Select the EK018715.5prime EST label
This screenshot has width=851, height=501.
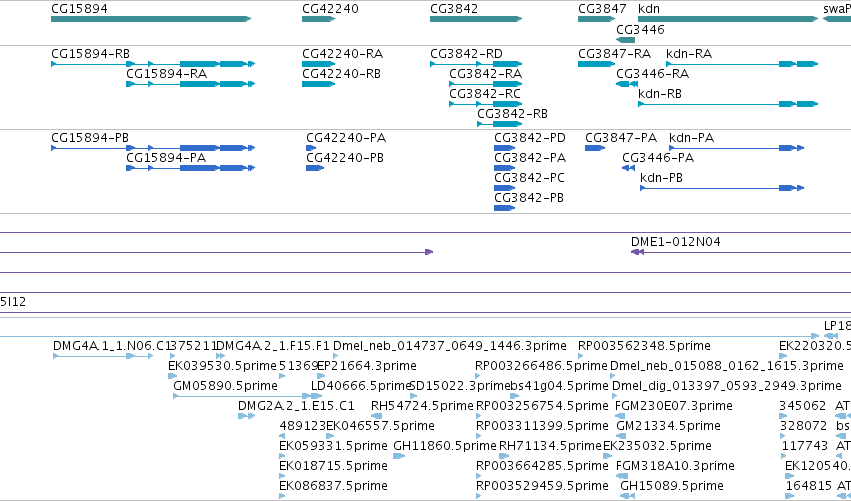pos(333,466)
